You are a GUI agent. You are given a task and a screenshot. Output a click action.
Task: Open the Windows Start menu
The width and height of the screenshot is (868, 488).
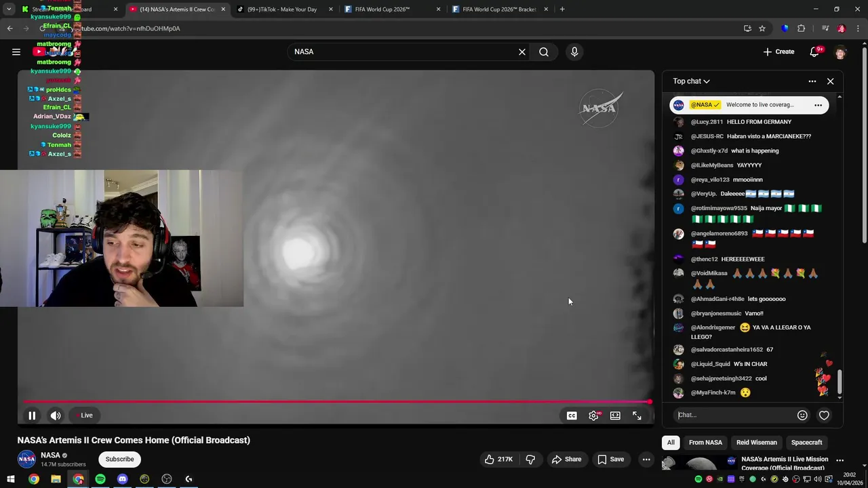[11, 479]
